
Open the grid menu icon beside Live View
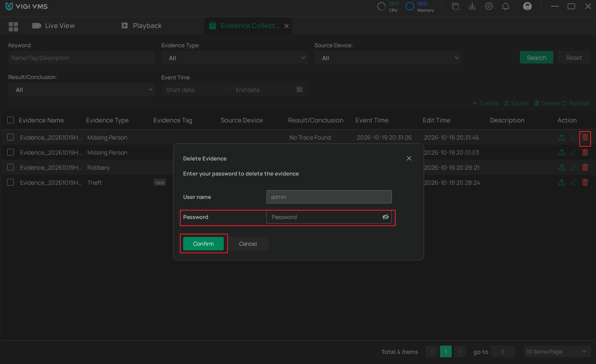(13, 26)
